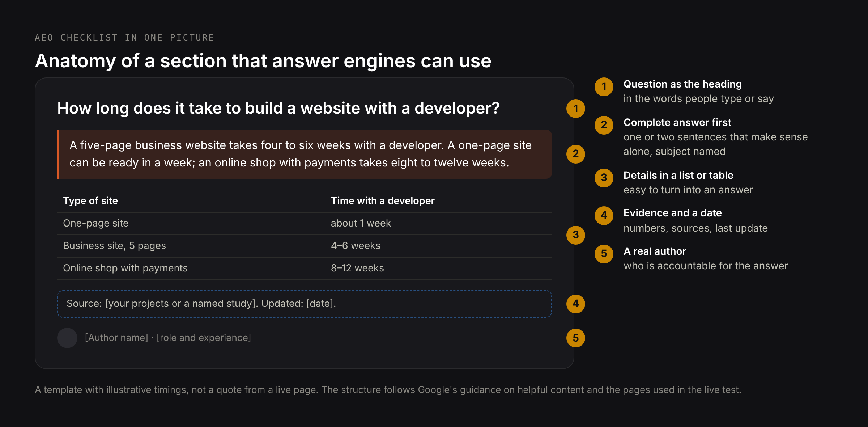Screen dimensions: 868x427
Task: Click the grey author avatar circle
Action: click(67, 338)
